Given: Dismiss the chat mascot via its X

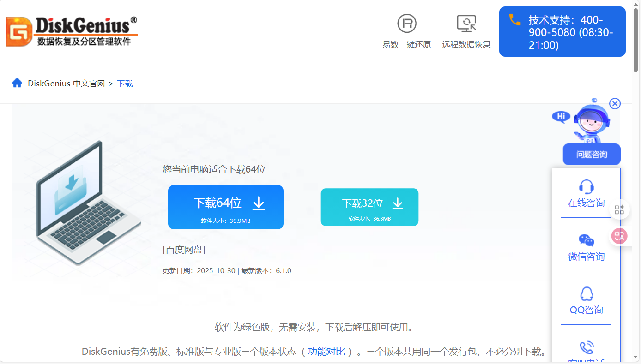Looking at the screenshot, I should pyautogui.click(x=615, y=103).
